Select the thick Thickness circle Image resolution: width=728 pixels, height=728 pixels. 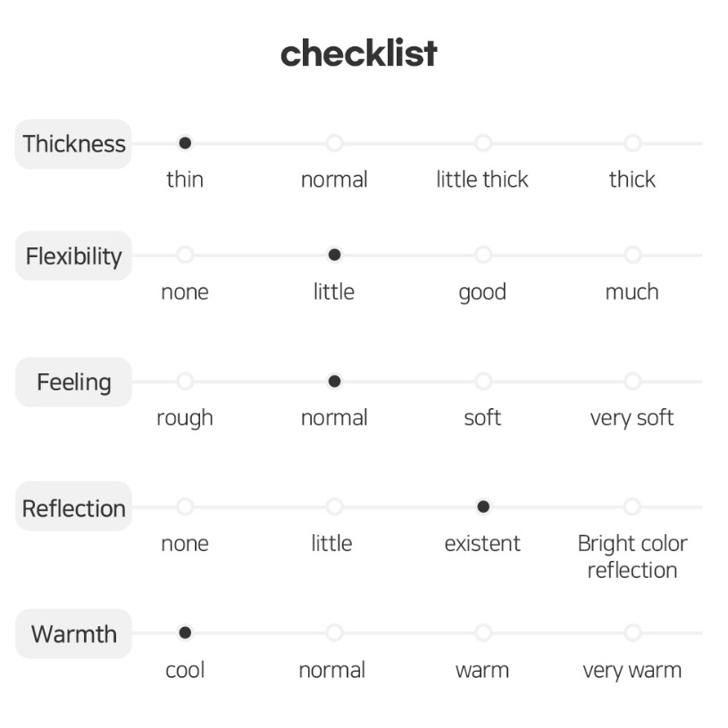[632, 143]
